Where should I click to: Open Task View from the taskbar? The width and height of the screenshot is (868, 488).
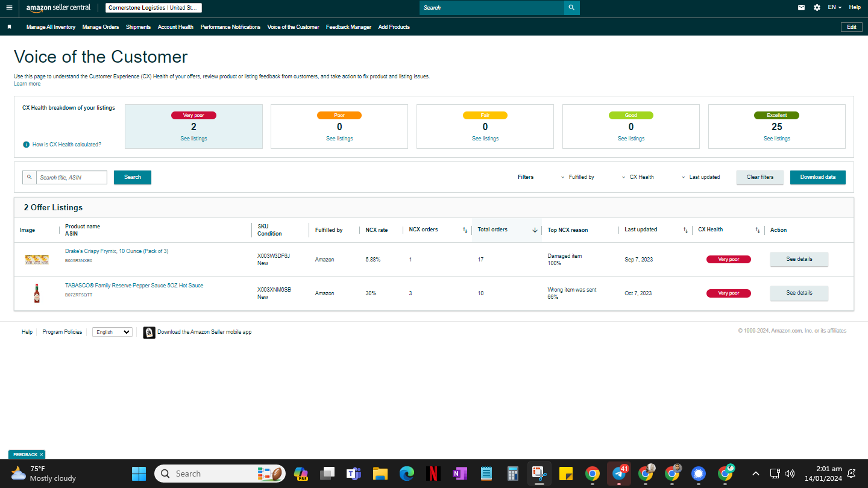pos(327,474)
